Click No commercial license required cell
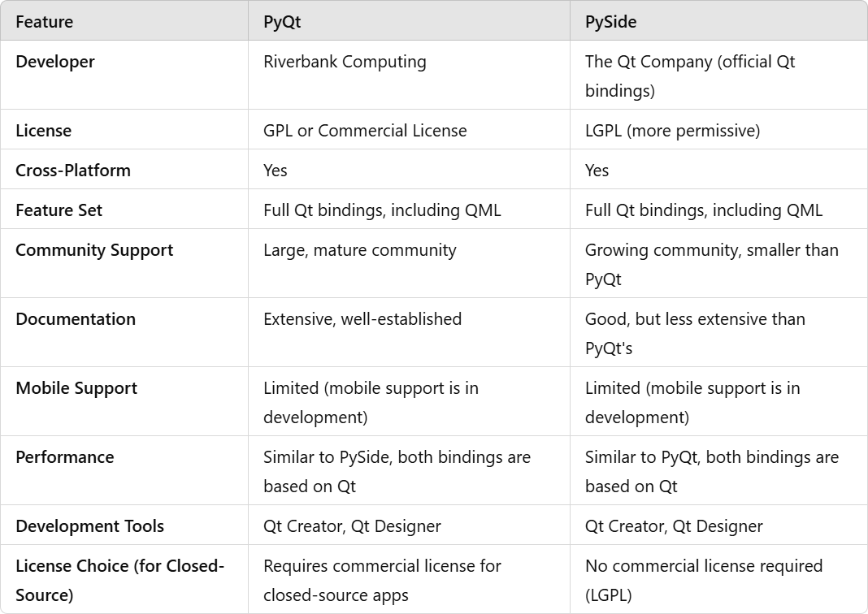 [704, 580]
